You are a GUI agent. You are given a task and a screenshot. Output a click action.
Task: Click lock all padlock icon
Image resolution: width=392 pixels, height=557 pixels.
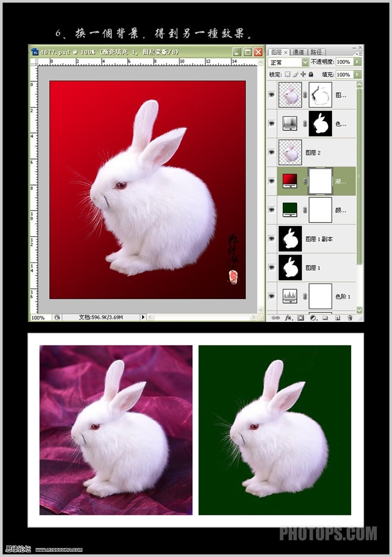311,74
